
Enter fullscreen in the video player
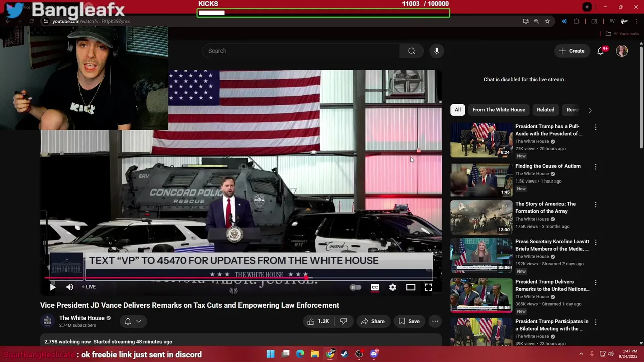point(428,287)
